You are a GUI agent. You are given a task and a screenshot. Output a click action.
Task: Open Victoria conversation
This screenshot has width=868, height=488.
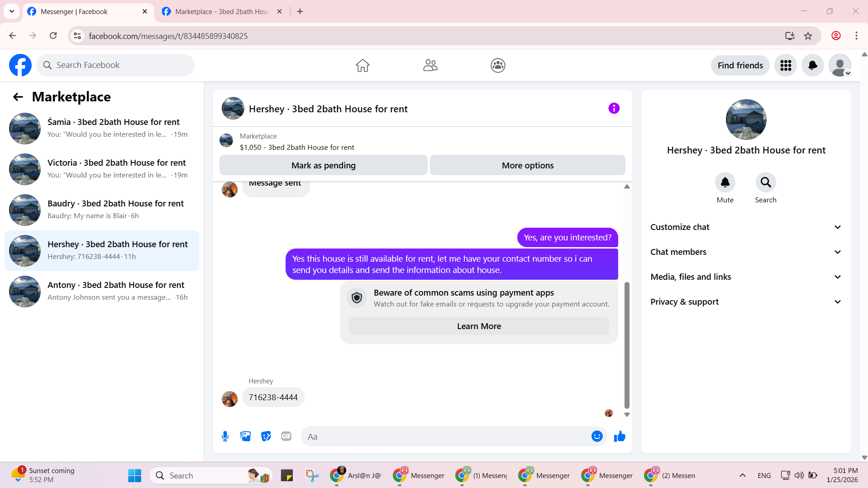pos(102,169)
